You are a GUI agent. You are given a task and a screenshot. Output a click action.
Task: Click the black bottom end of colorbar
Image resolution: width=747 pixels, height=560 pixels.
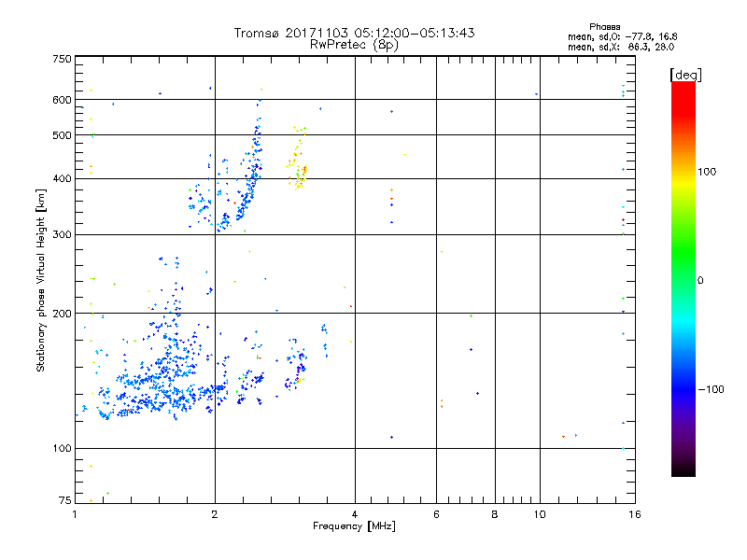coord(683,471)
